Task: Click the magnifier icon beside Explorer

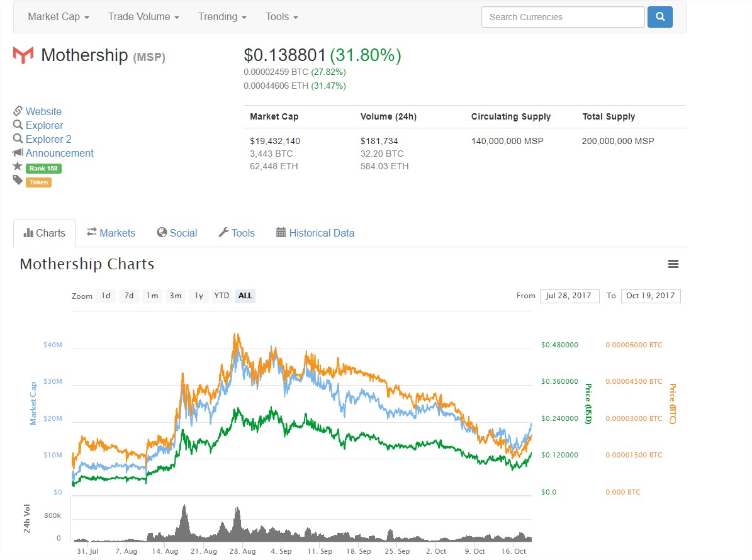Action: [x=18, y=125]
